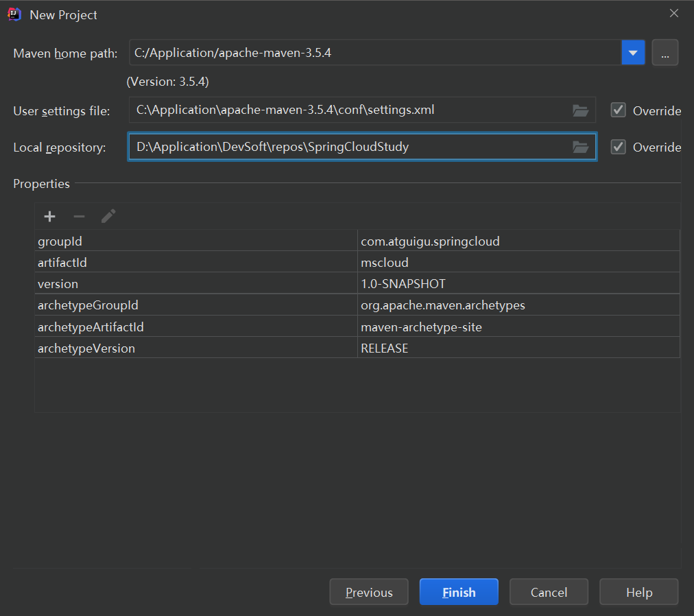The width and height of the screenshot is (694, 616).
Task: Open folder browser for Local repository
Action: [580, 147]
